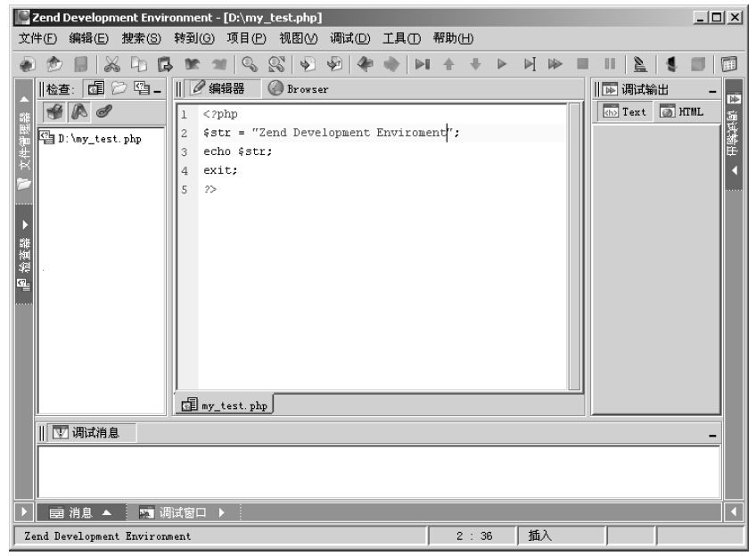Minimize the 调试输出 panel
Image resolution: width=756 pixels, height=556 pixels.
tap(712, 91)
